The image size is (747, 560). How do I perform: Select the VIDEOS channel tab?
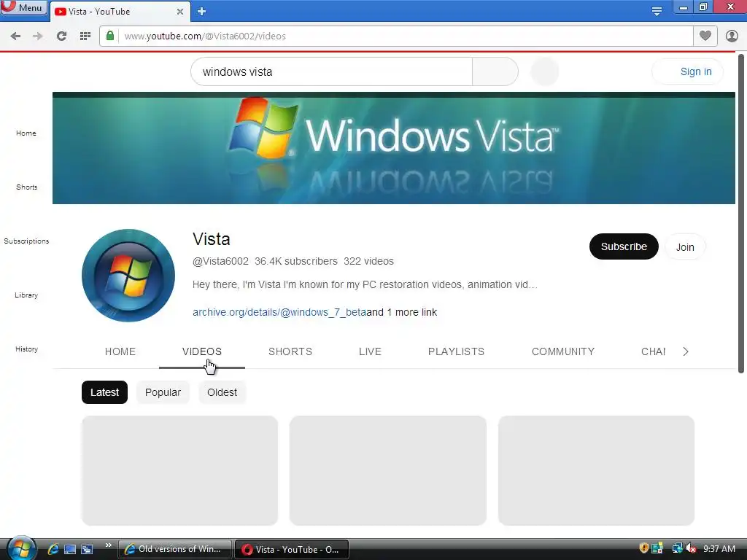[202, 351]
